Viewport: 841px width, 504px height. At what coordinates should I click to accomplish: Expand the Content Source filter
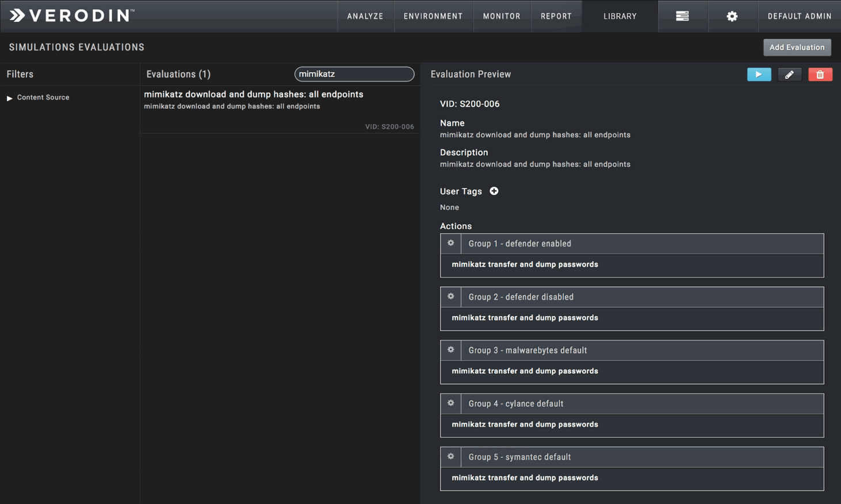(9, 97)
